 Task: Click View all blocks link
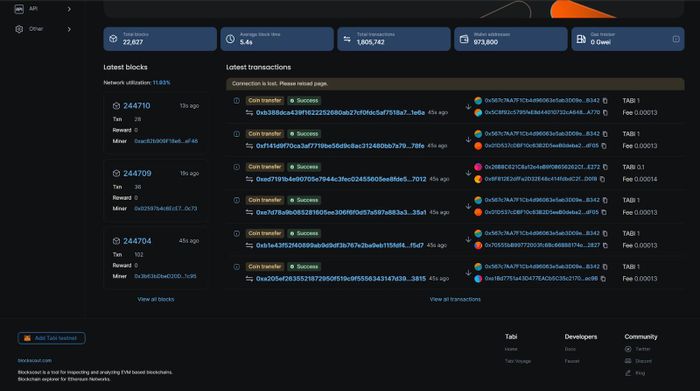point(156,299)
